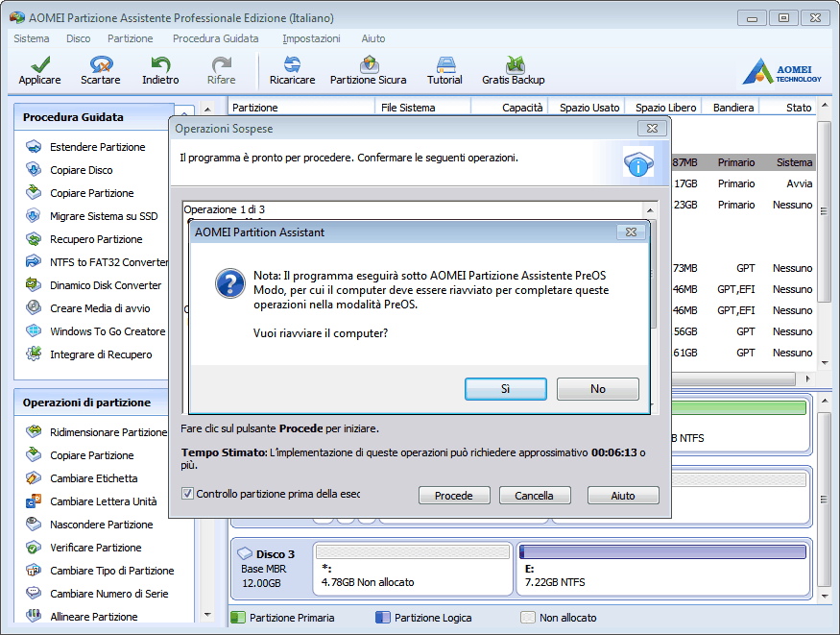Click the Verificare Partizione icon
Viewport: 840px width, 635px height.
coord(34,548)
